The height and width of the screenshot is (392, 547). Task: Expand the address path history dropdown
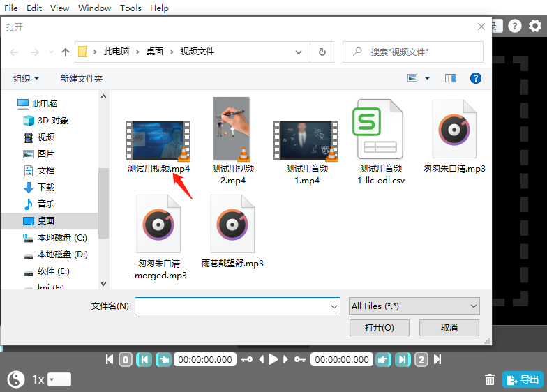pos(299,52)
